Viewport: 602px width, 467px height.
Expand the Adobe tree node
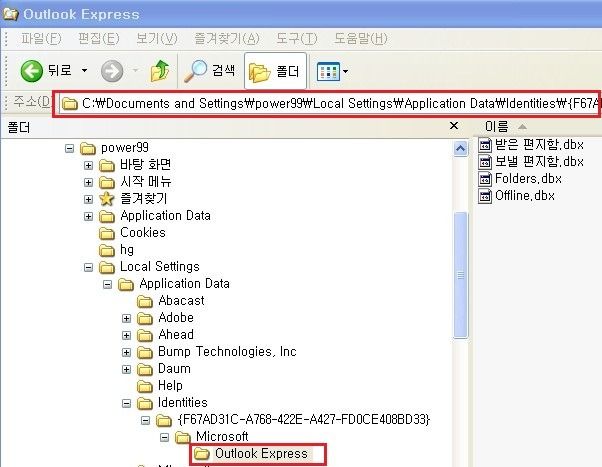[x=126, y=318]
